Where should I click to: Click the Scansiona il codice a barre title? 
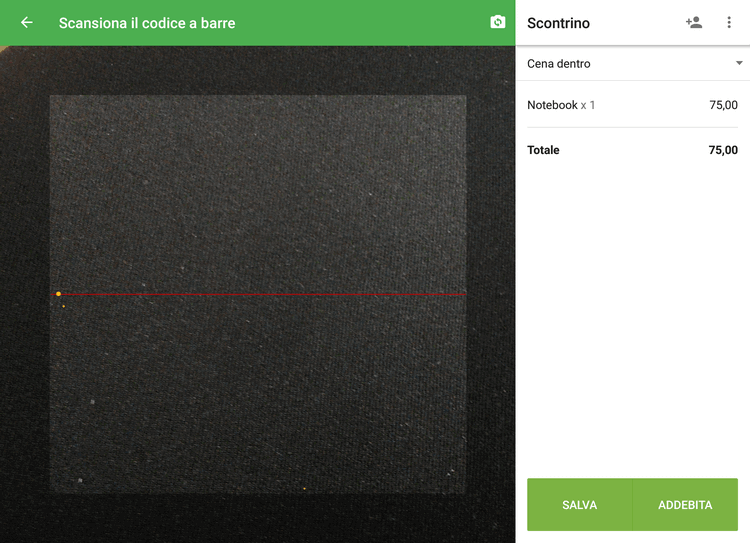[x=147, y=23]
